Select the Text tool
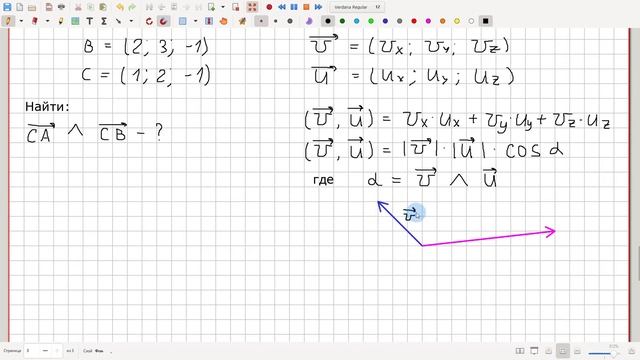The height and width of the screenshot is (360, 640). 89,21
